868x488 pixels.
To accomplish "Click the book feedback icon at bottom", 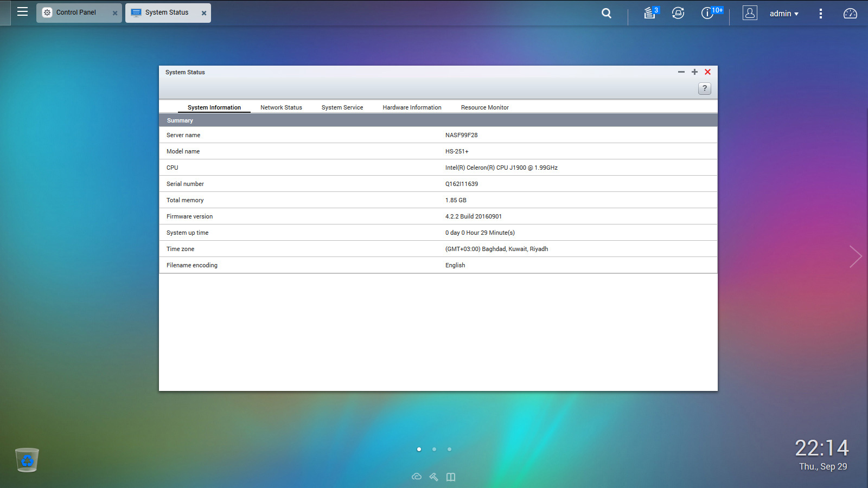I will click(451, 477).
